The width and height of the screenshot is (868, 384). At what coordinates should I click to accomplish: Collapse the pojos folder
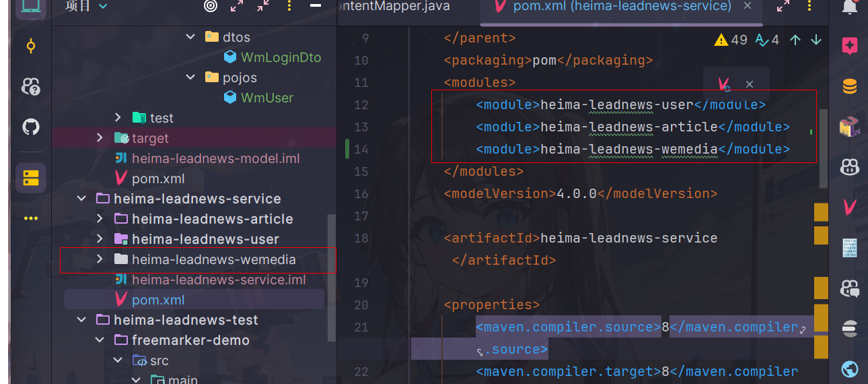(x=190, y=77)
